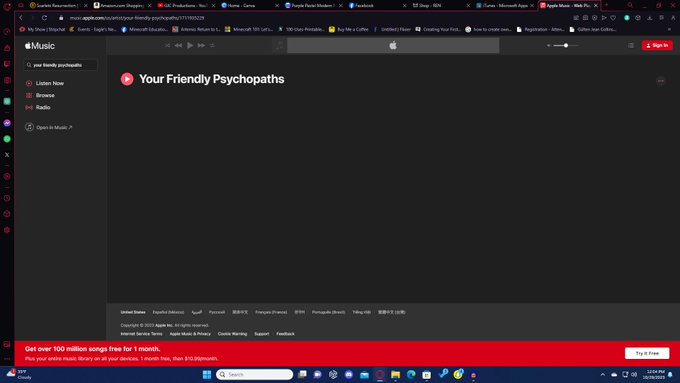Play the artist Your Friendly Psychopaths
Image resolution: width=680 pixels, height=383 pixels.
point(127,79)
